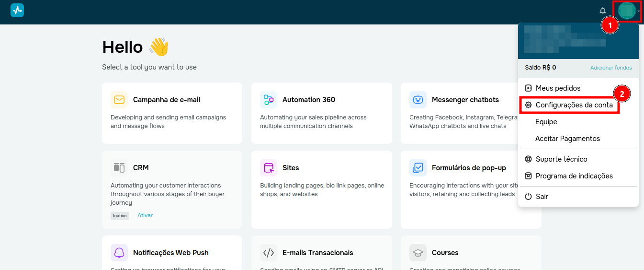This screenshot has width=644, height=270.
Task: Open the Messenger chatbots card title
Action: pyautogui.click(x=465, y=100)
